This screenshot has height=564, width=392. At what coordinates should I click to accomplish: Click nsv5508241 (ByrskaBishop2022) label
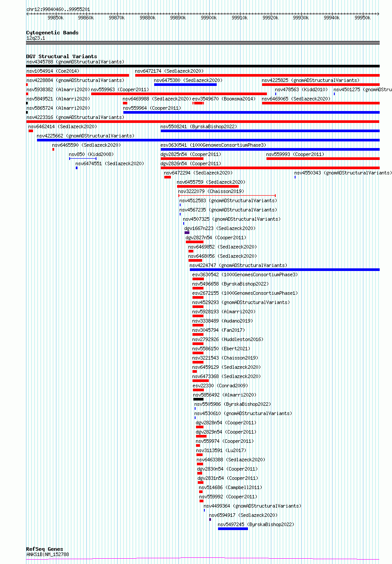pos(199,126)
